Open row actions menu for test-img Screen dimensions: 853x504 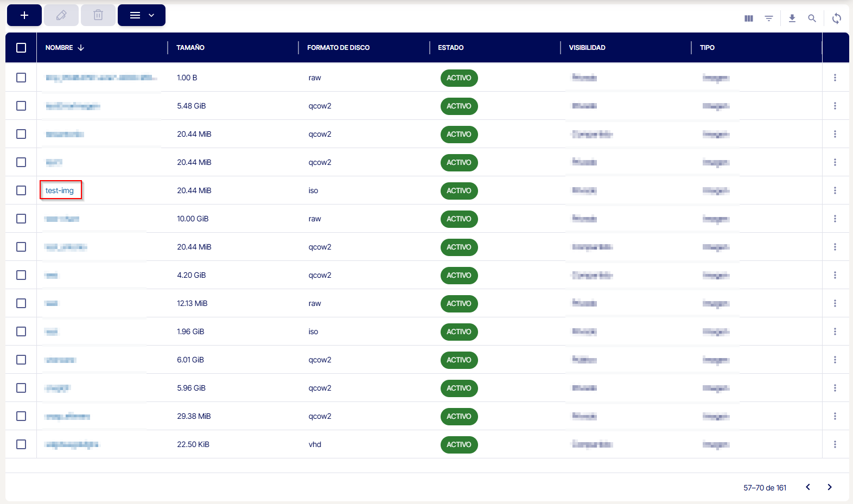(835, 190)
